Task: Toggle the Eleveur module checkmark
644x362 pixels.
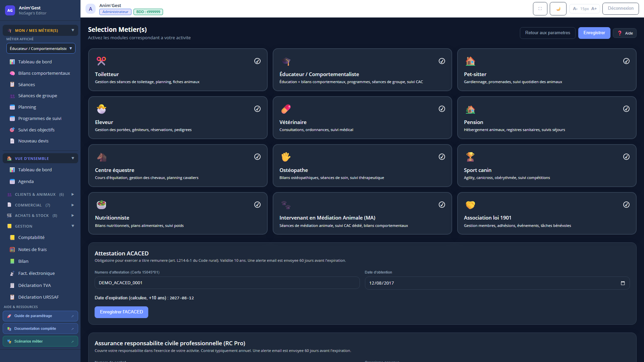Action: tap(257, 109)
